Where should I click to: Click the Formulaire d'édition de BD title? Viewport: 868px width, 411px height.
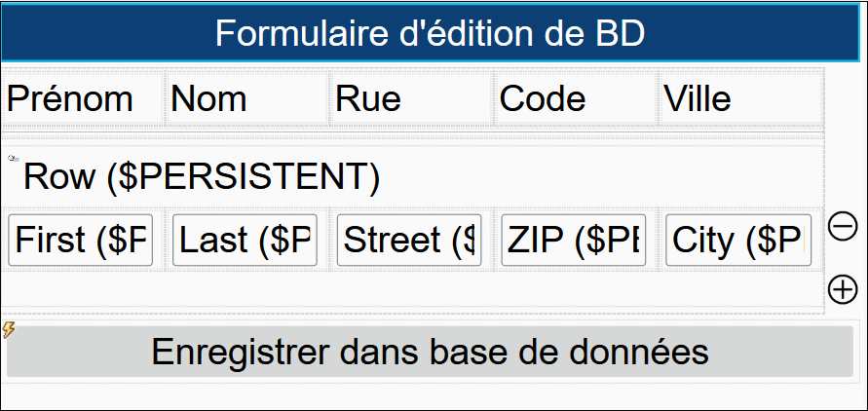coord(430,32)
